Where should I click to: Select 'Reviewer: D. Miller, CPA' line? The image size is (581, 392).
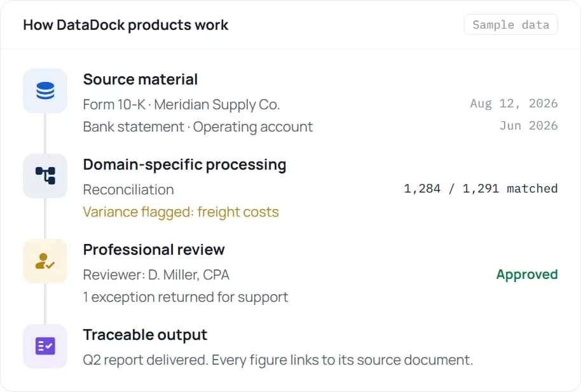tap(156, 275)
